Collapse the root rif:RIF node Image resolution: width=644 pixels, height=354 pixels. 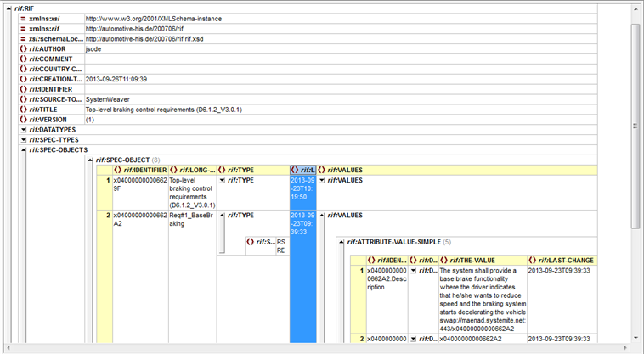[9, 8]
